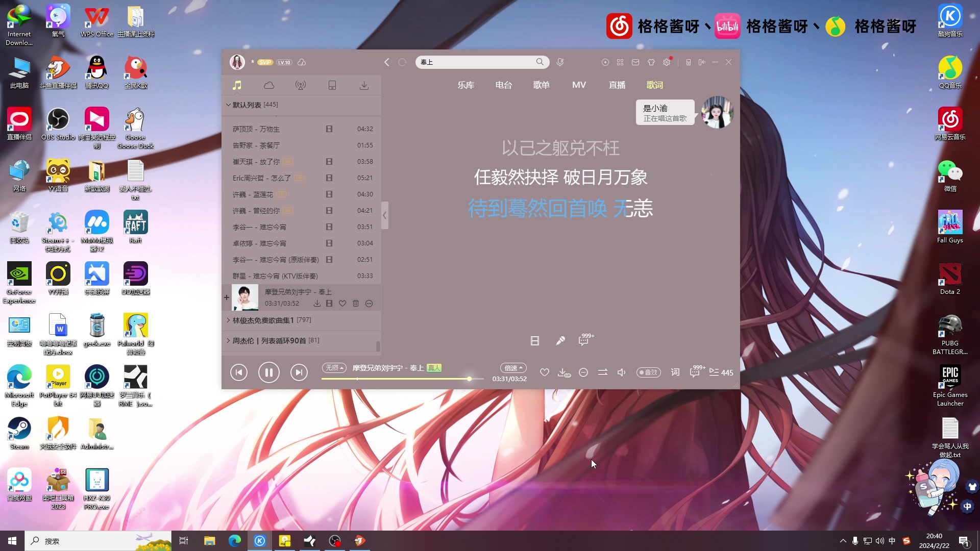Click the cloud sync icon beside LV.10
Image resolution: width=980 pixels, height=551 pixels.
302,62
